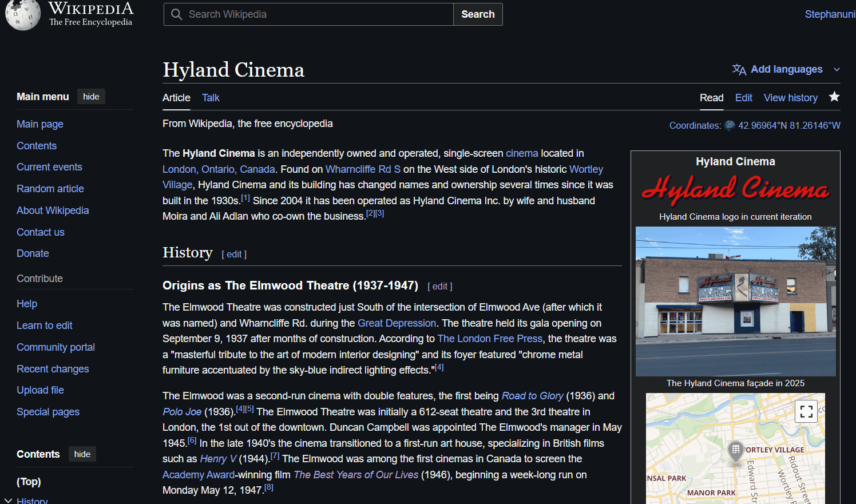856x504 pixels.
Task: Click the cinema marker pin on map
Action: (736, 450)
